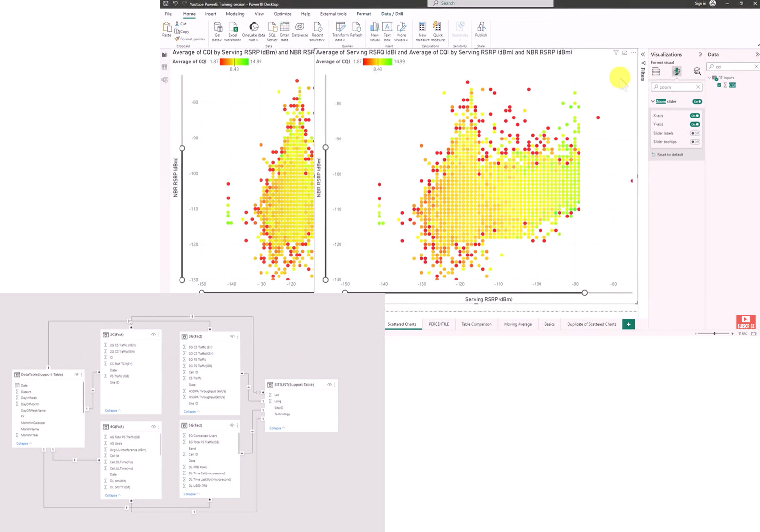Switch to Report view in left sidebar

(164, 55)
